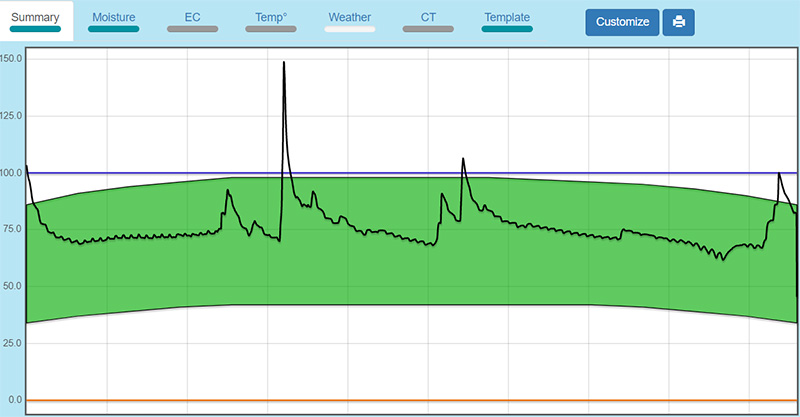Image resolution: width=800 pixels, height=417 pixels.
Task: Click the 25.0 y-axis label
Action: [x=13, y=343]
